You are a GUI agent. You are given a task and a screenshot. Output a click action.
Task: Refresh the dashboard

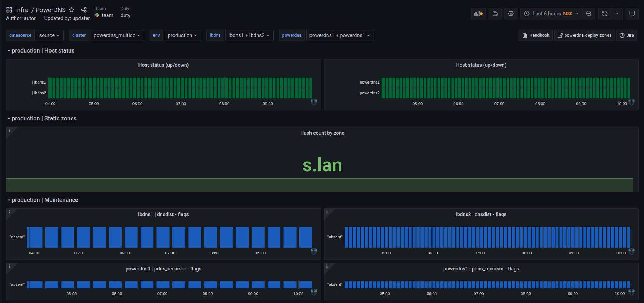(x=605, y=14)
